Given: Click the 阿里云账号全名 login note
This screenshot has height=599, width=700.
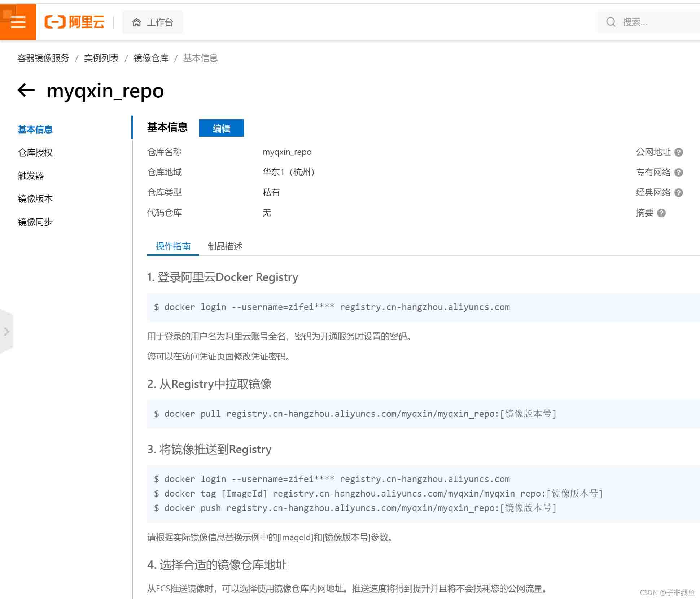Looking at the screenshot, I should click(280, 336).
